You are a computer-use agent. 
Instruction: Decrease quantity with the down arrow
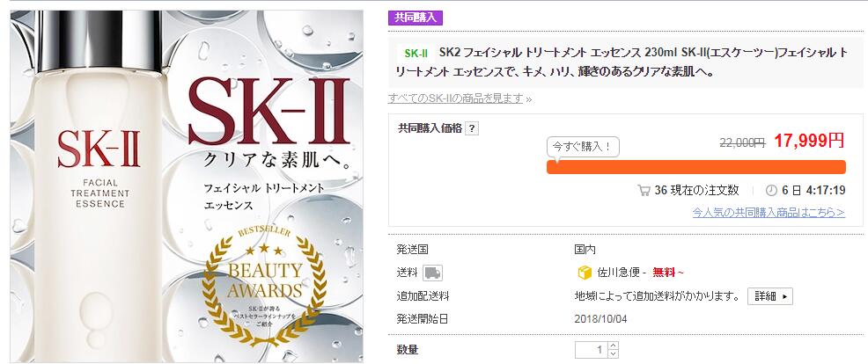pos(613,354)
